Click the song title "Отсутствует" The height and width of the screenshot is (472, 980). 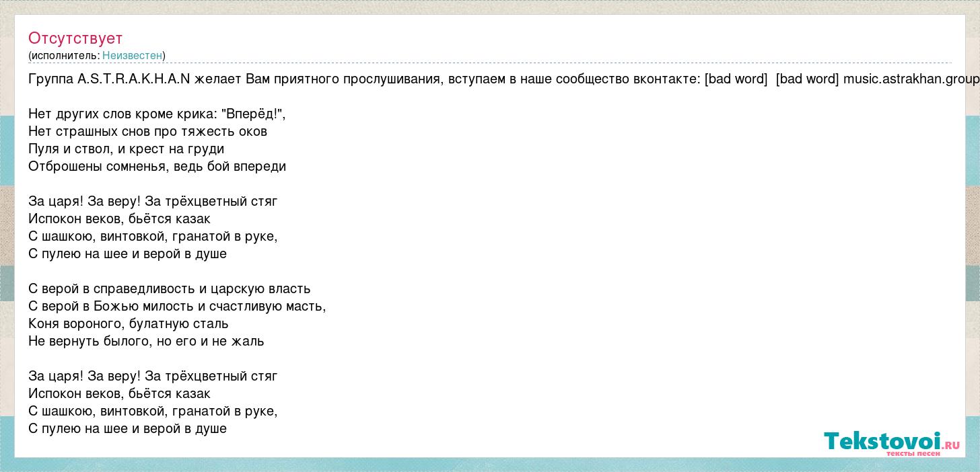click(x=75, y=38)
